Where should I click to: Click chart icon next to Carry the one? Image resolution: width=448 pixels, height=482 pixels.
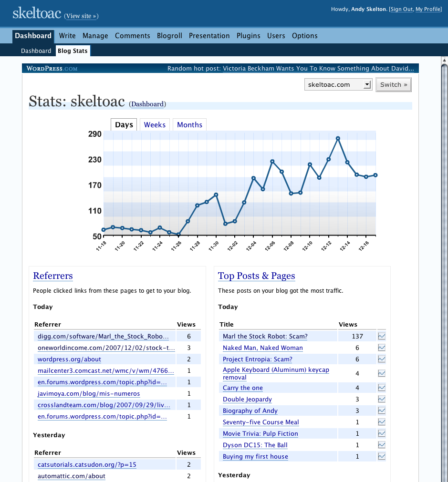[x=381, y=388]
